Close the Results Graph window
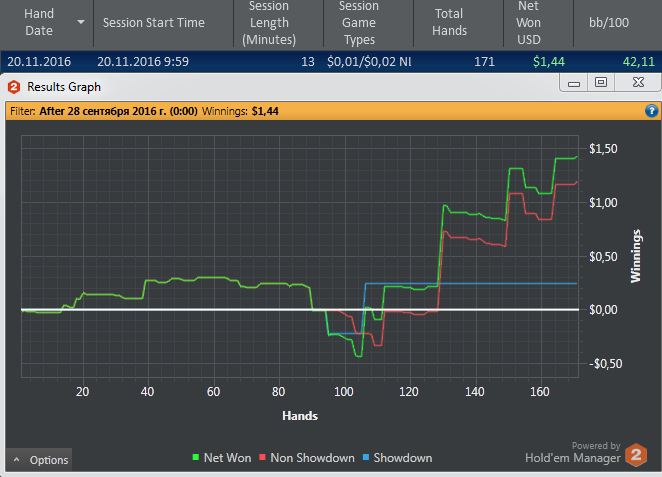662x477 pixels. [x=638, y=82]
